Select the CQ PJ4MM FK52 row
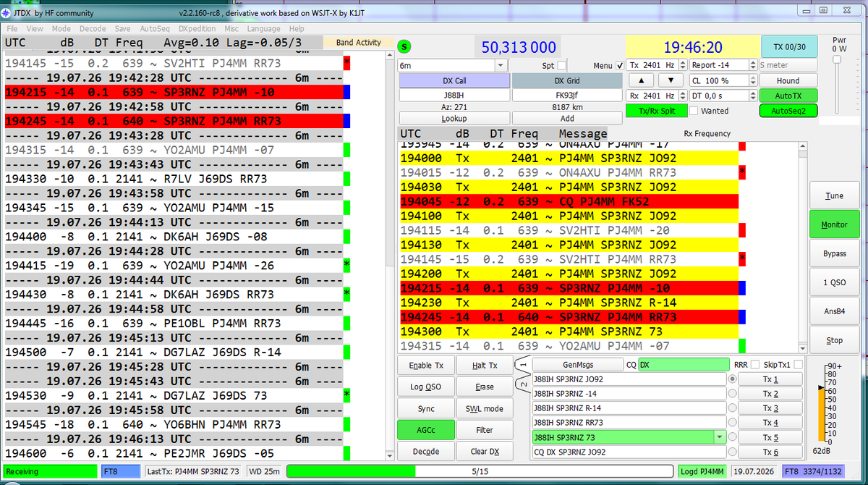The width and height of the screenshot is (868, 485). coord(569,201)
